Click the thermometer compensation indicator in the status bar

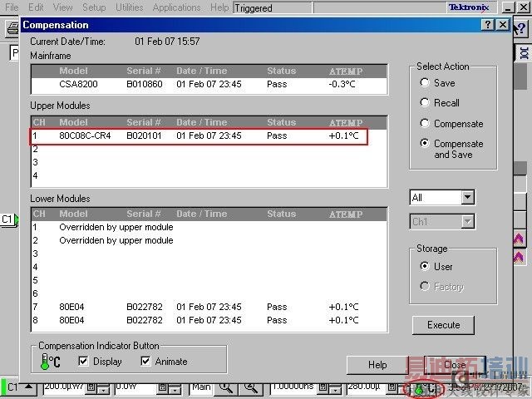425,388
